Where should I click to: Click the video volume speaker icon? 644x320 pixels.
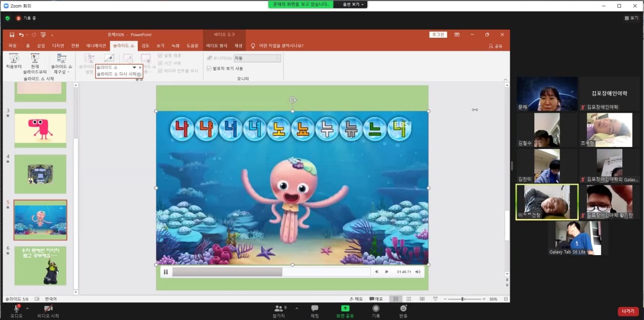[418, 272]
